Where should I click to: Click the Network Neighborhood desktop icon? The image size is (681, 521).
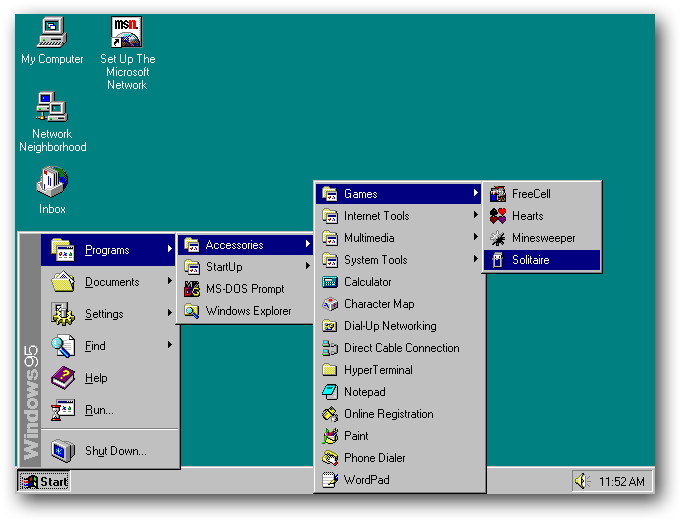pyautogui.click(x=52, y=108)
